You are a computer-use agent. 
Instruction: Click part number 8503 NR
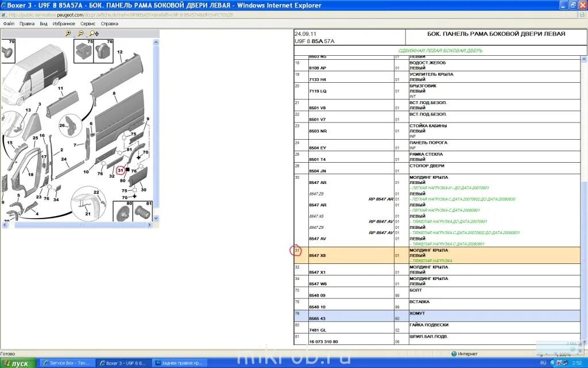[318, 131]
